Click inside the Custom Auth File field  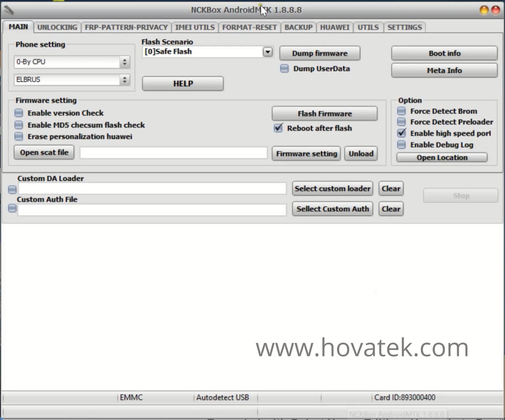point(153,209)
